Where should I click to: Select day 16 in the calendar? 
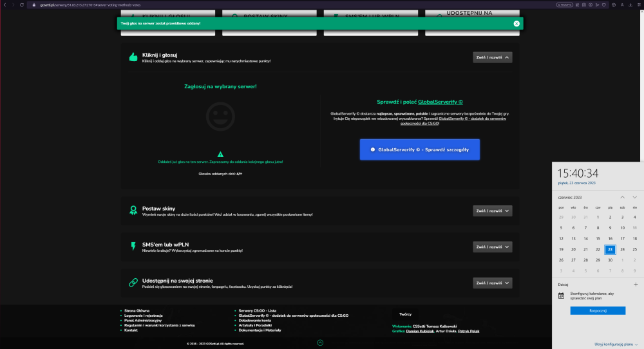click(x=610, y=238)
